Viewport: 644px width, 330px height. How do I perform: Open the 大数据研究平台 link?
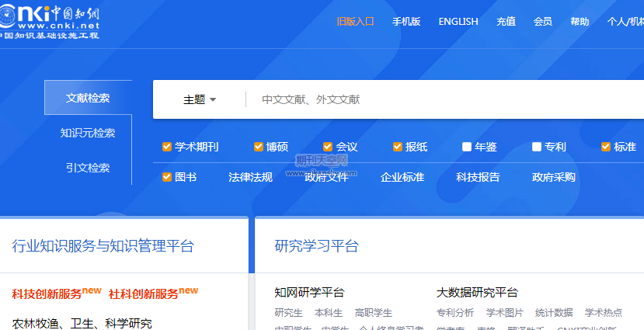coord(477,293)
